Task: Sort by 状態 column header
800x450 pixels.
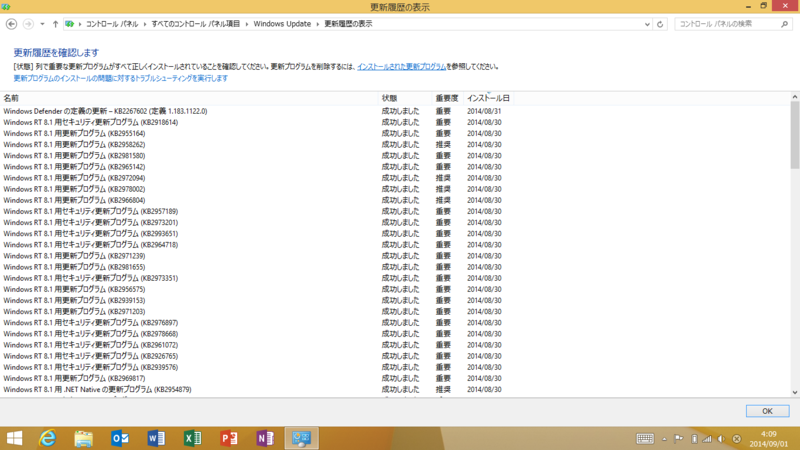Action: 405,98
